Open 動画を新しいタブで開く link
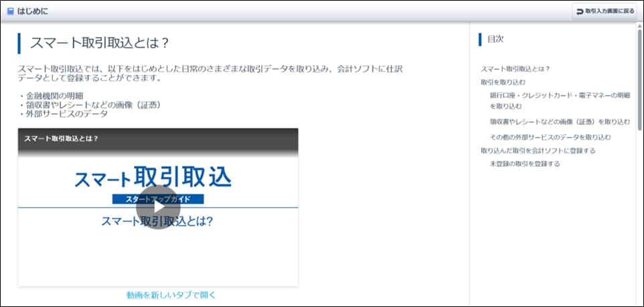Viewport: 644px width, 307px height. pos(171,295)
